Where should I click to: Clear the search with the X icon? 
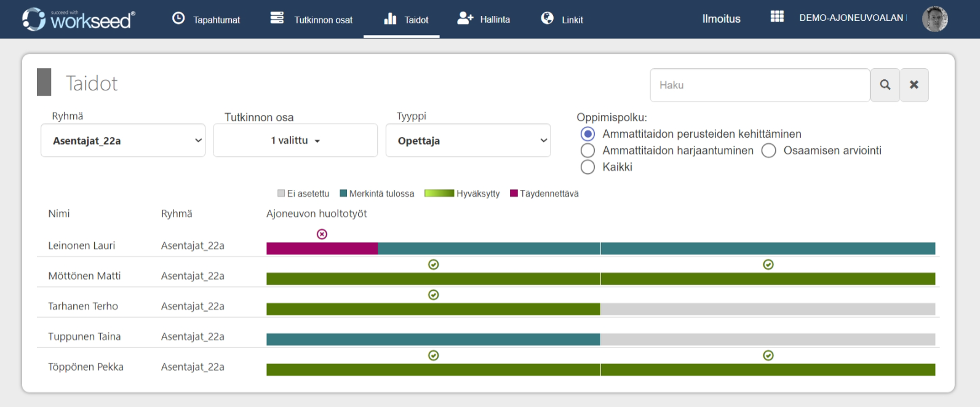coord(914,85)
